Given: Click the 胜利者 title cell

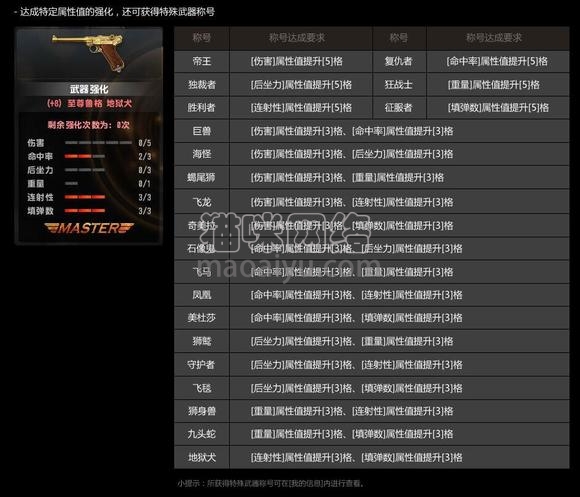Looking at the screenshot, I should [x=202, y=108].
